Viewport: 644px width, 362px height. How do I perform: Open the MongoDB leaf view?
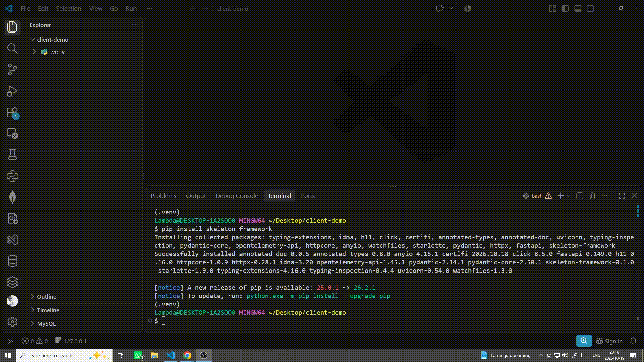[x=12, y=197]
